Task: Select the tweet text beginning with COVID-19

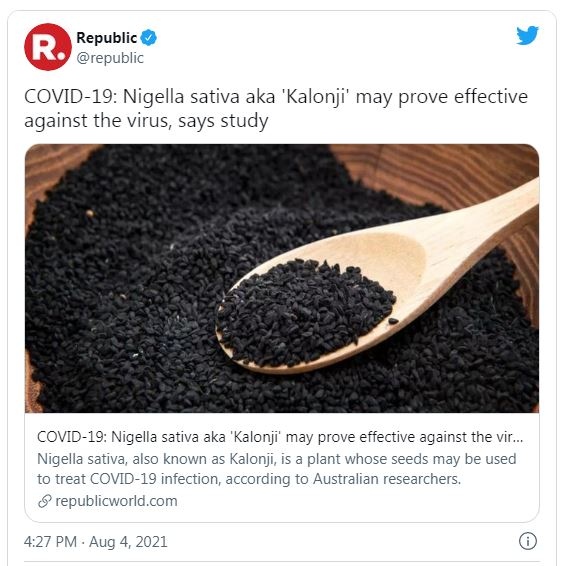Action: pyautogui.click(x=276, y=108)
